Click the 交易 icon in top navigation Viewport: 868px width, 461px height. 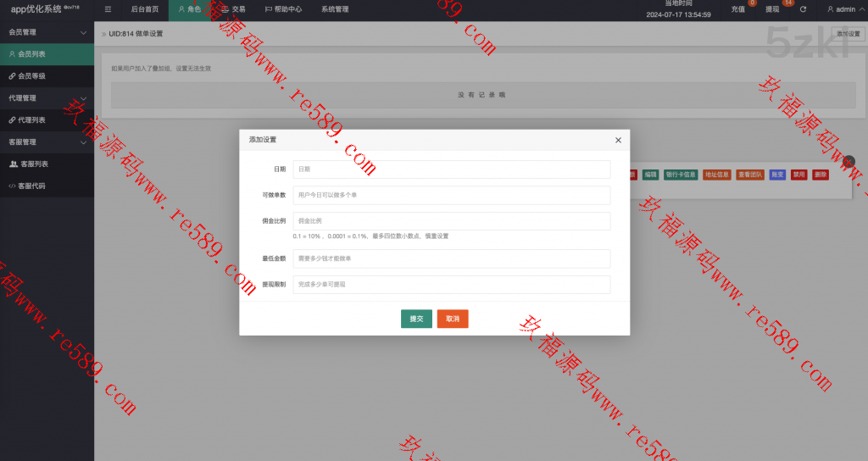tap(225, 9)
